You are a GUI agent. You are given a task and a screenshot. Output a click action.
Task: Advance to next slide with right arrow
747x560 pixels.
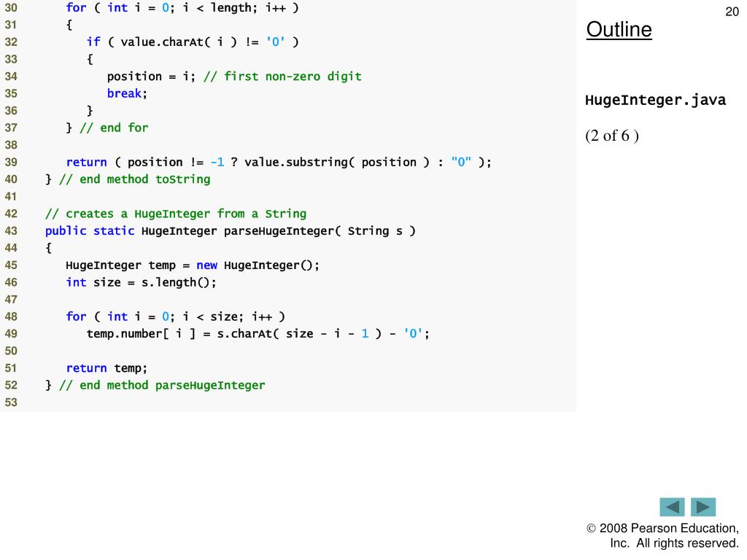[703, 507]
